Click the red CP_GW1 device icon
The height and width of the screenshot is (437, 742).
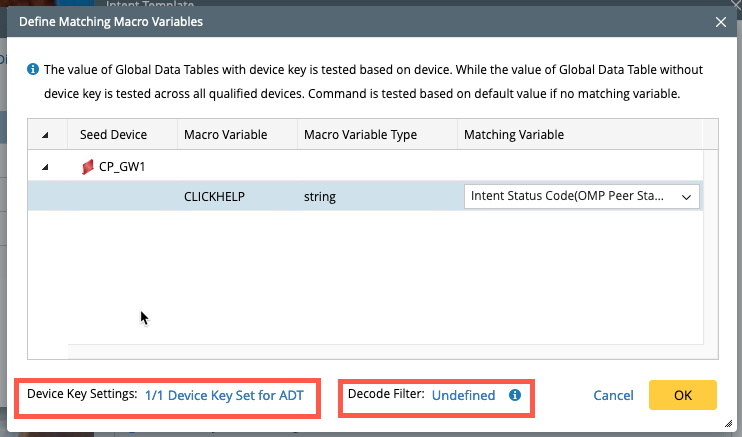(x=87, y=168)
